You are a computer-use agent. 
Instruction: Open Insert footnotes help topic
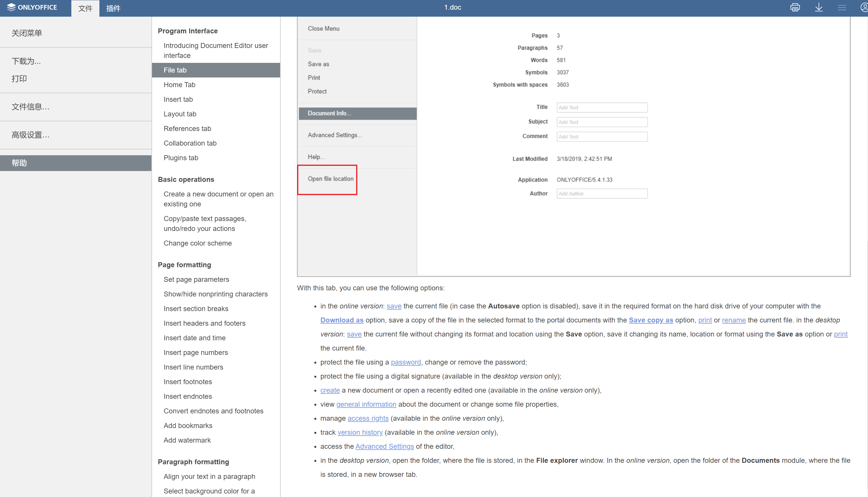pos(187,382)
